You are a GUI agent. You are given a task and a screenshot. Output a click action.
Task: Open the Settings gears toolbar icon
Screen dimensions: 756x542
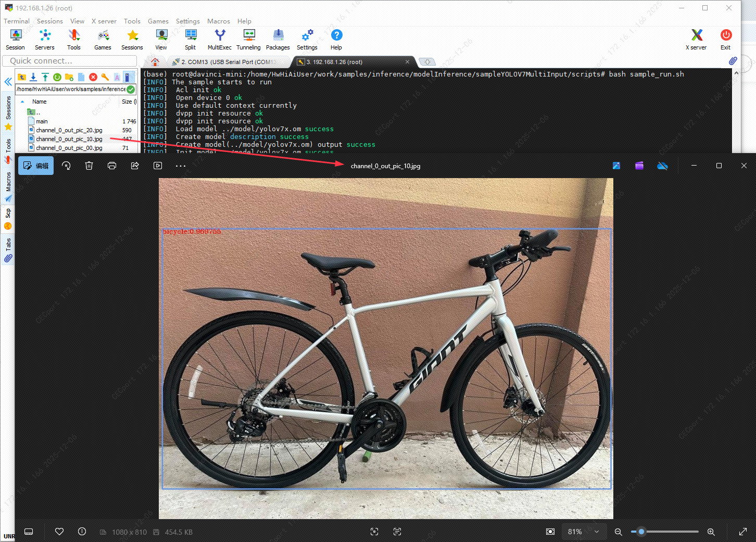(x=307, y=40)
